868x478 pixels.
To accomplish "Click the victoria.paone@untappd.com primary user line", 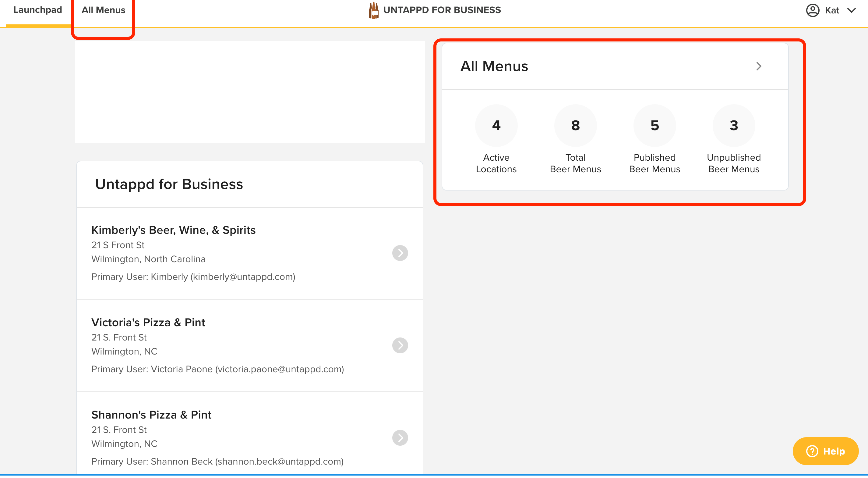I will click(x=218, y=369).
